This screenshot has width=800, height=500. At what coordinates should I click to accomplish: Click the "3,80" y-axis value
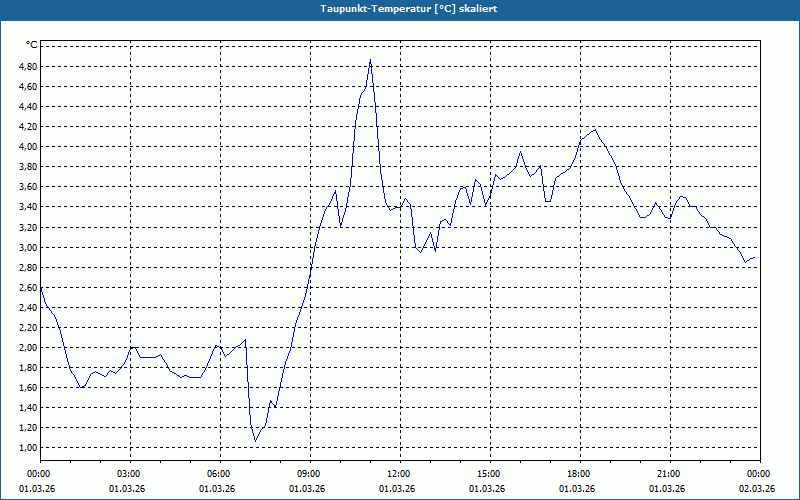[x=28, y=167]
